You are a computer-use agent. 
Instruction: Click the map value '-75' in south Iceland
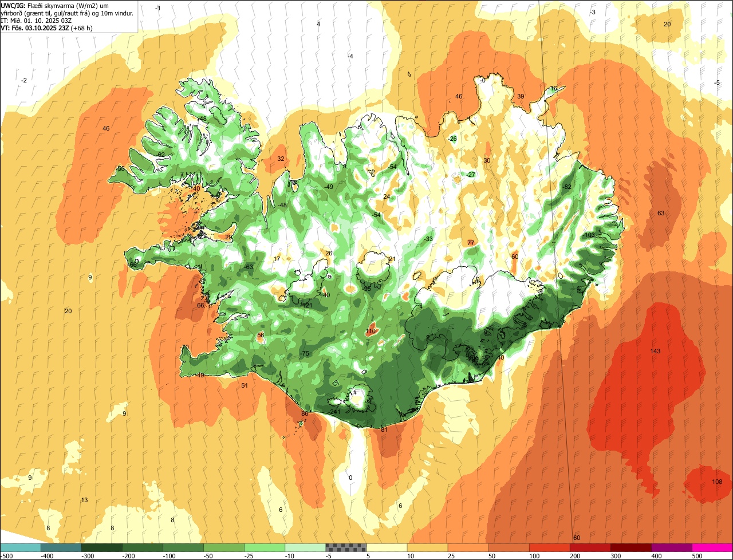click(305, 354)
